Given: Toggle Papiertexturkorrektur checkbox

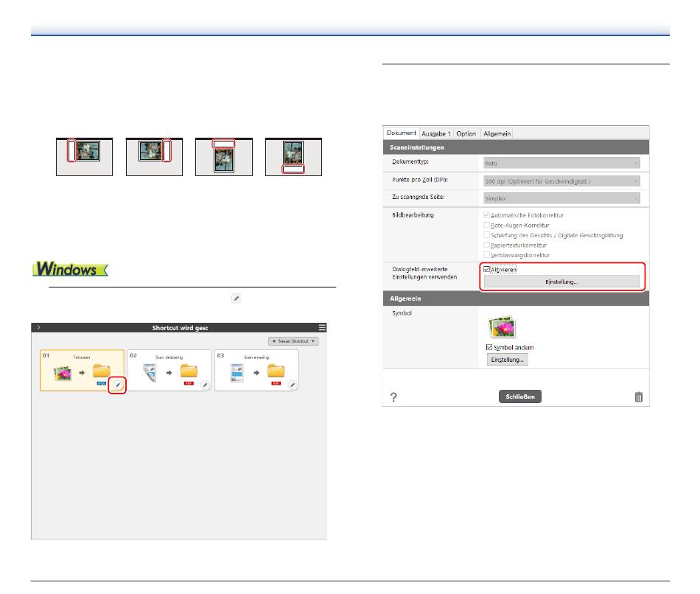Looking at the screenshot, I should coord(486,245).
